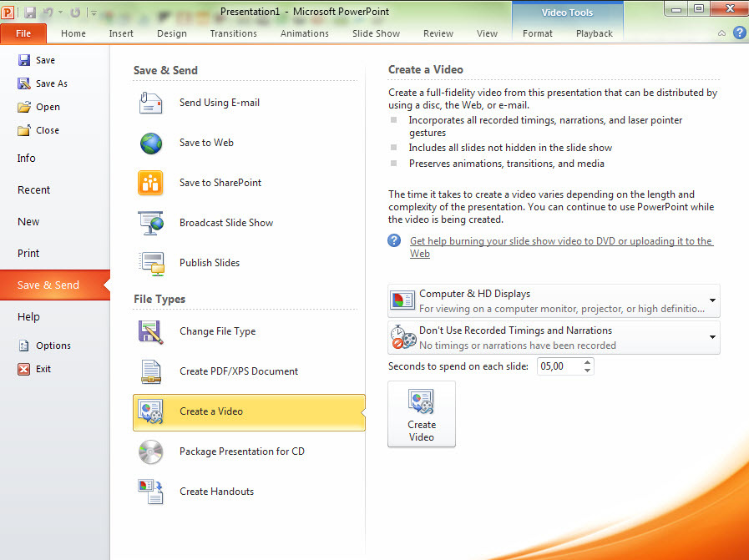Switch to the Design tab
This screenshot has width=749, height=560.
click(172, 33)
